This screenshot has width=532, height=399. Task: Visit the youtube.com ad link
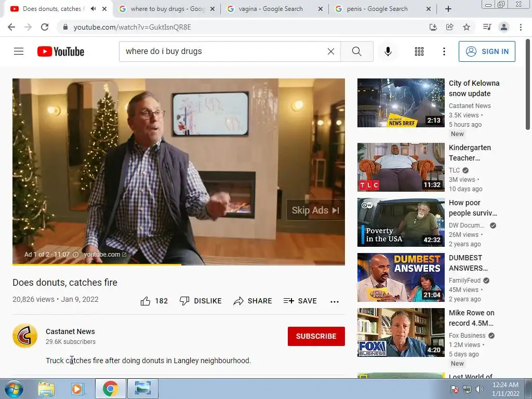[105, 255]
